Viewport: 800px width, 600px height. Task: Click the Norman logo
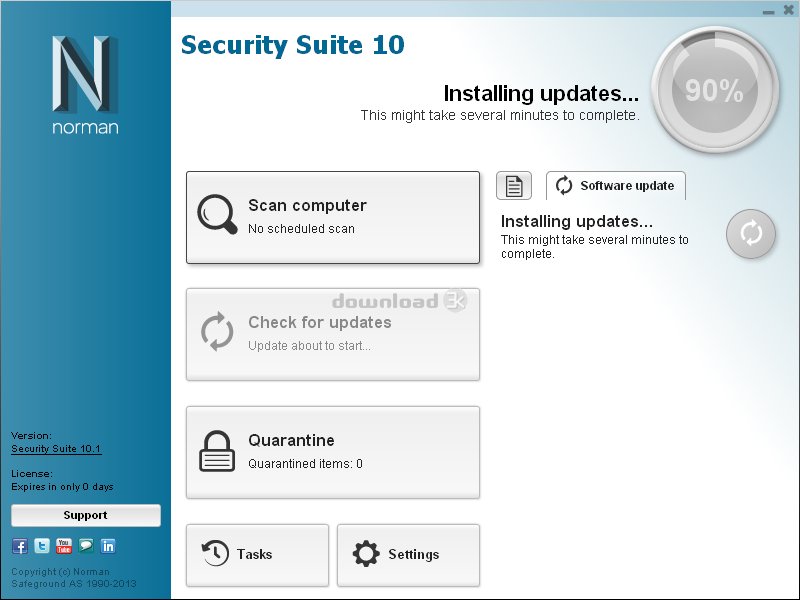click(85, 85)
